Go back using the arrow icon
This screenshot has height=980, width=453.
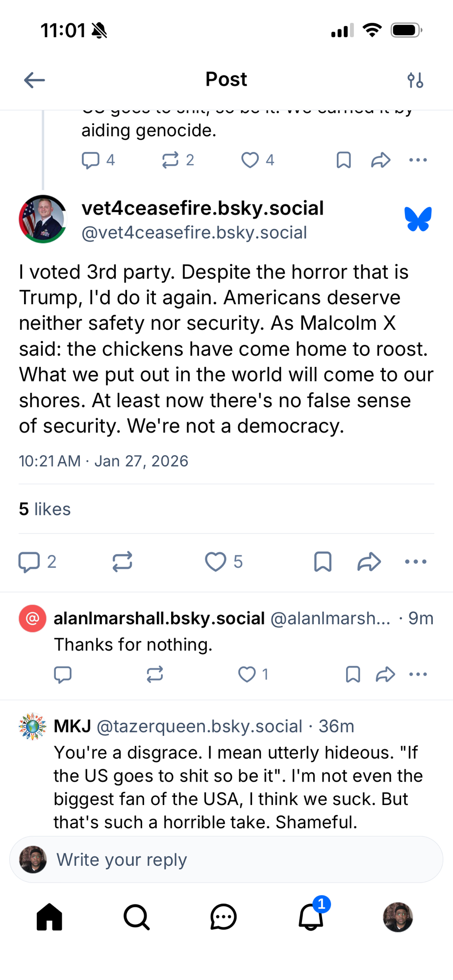point(34,80)
